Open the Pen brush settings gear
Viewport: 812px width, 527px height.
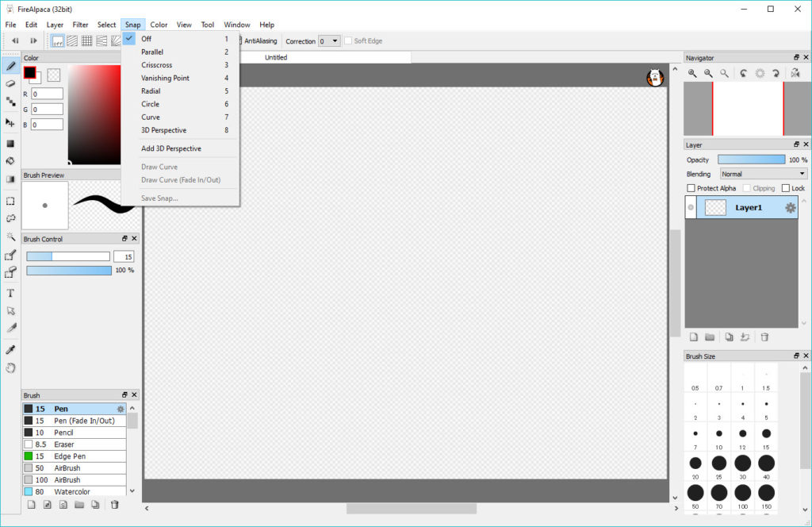click(121, 409)
